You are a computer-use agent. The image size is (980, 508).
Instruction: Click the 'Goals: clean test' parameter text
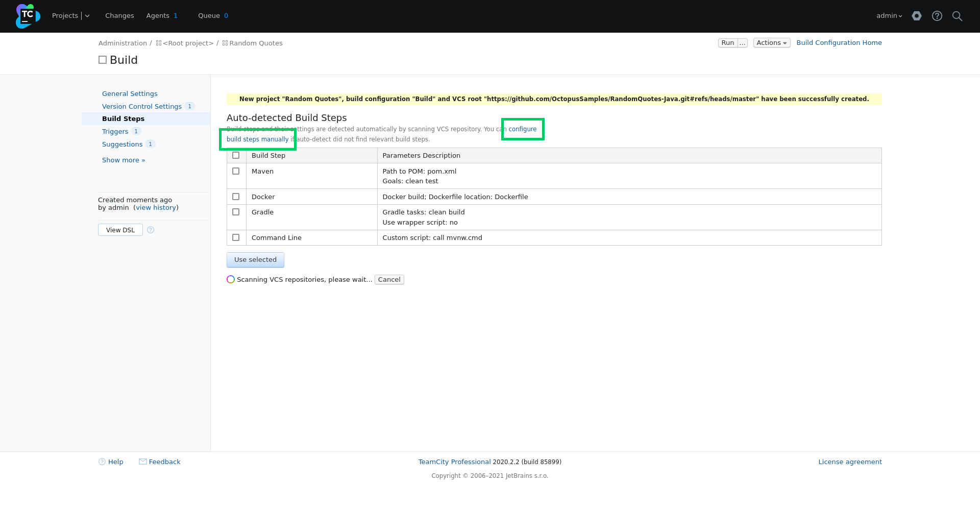[410, 181]
